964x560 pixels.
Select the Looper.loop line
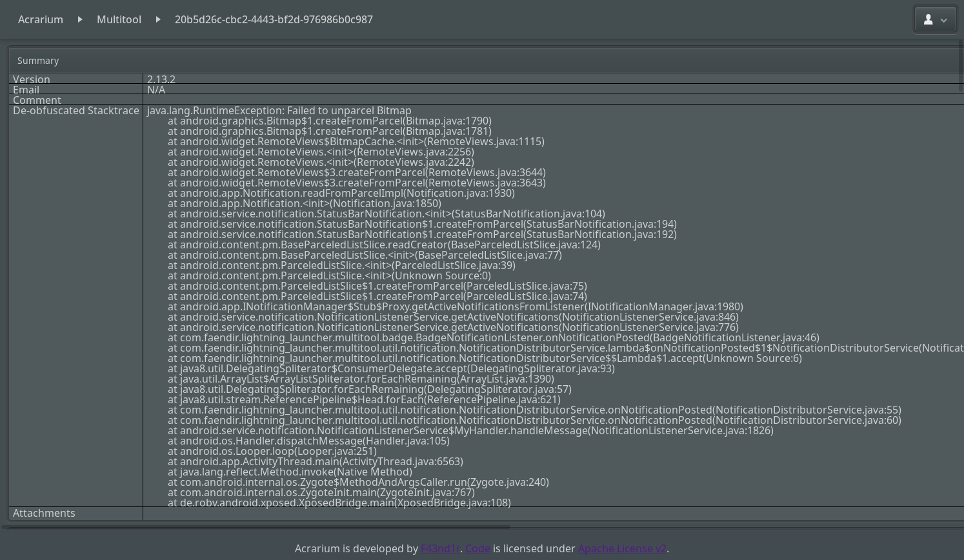(272, 451)
